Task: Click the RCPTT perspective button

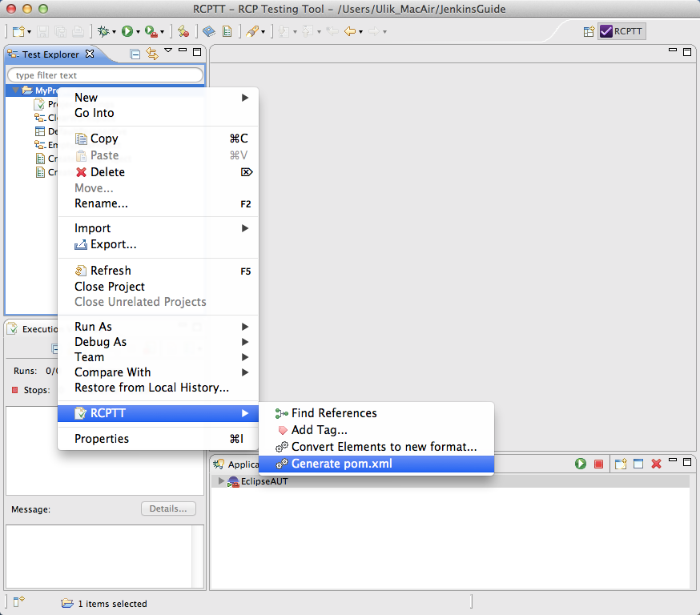Action: click(622, 31)
